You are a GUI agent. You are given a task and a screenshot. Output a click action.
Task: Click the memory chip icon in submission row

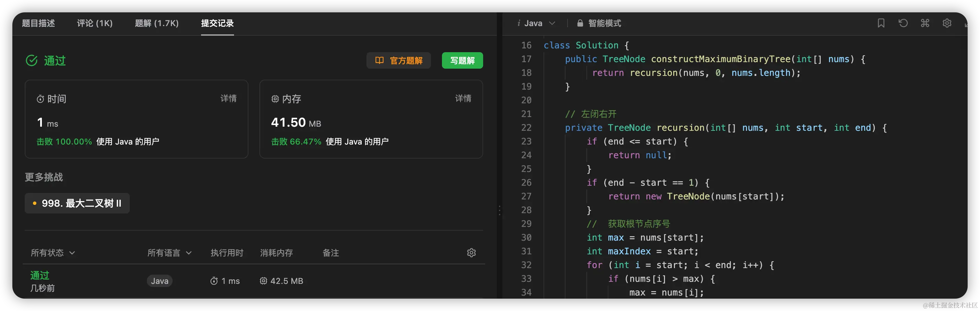tap(263, 281)
